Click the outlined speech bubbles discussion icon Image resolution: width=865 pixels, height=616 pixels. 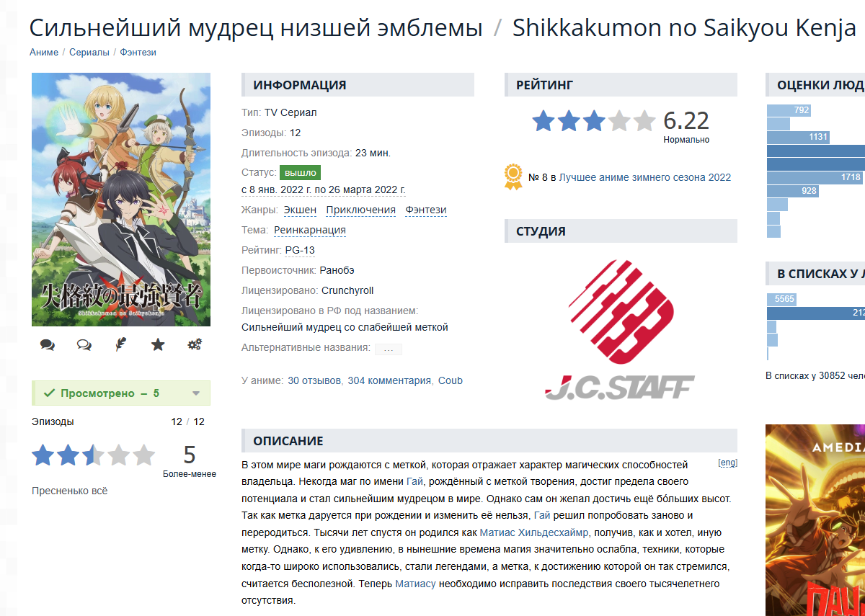(x=84, y=345)
